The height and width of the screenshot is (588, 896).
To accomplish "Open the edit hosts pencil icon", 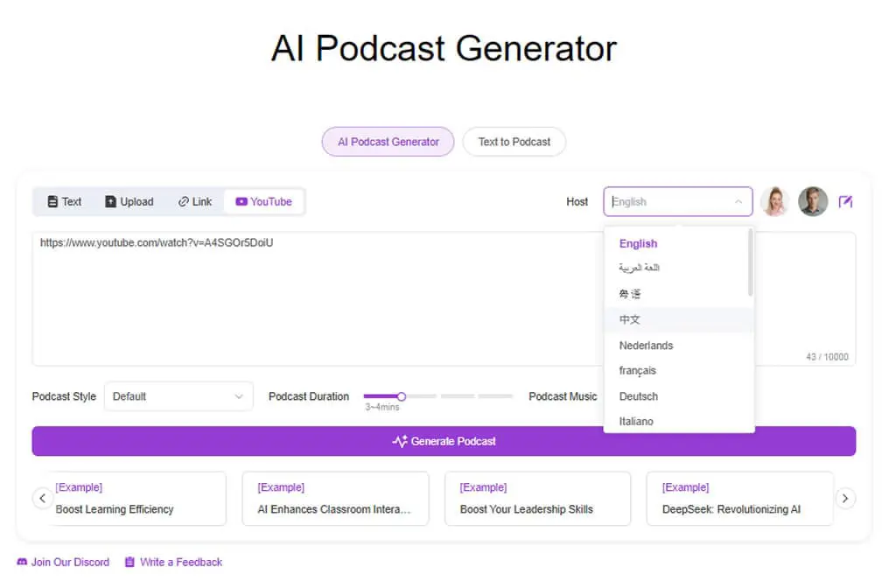I will point(845,202).
